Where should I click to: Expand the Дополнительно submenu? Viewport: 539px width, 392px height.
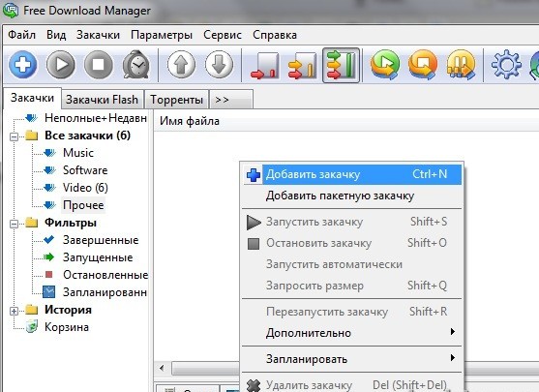point(352,333)
